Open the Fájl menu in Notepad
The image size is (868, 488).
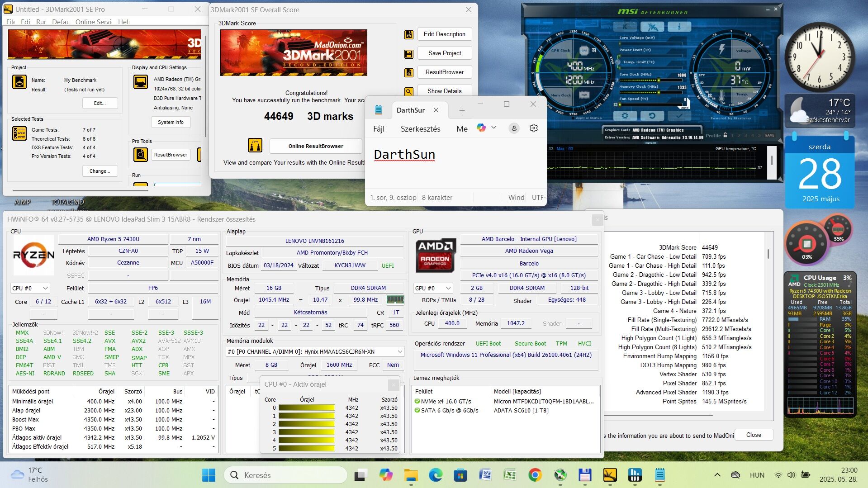coord(379,128)
